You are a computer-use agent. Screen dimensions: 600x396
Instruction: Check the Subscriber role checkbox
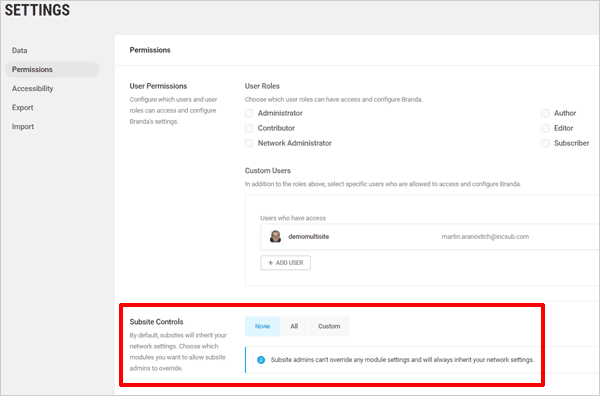coord(545,143)
